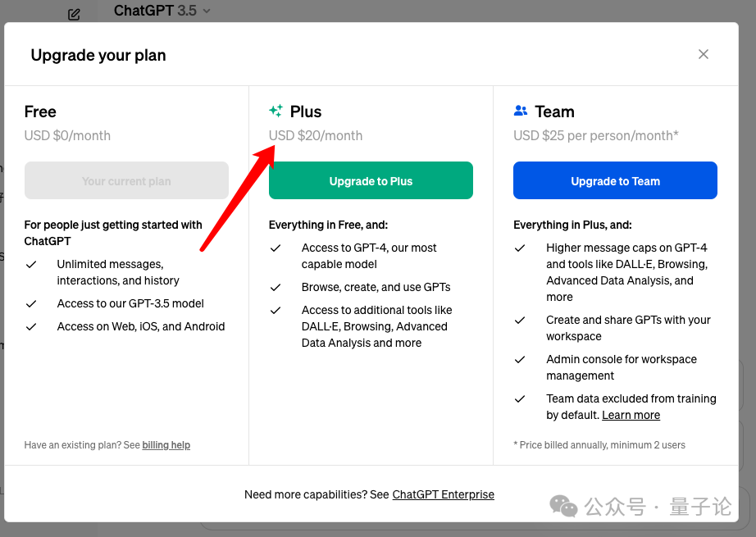The image size is (756, 537).
Task: Click the new chat compose icon
Action: click(74, 15)
